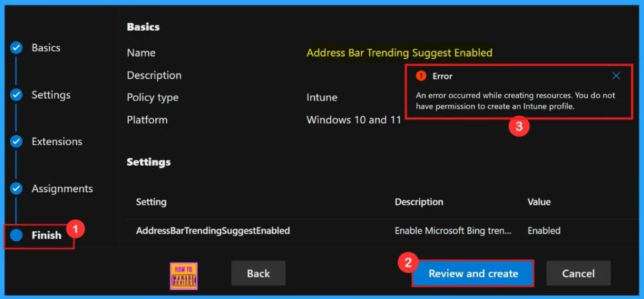This screenshot has width=644, height=299.
Task: Click the Settings step checkmark icon
Action: click(x=16, y=95)
